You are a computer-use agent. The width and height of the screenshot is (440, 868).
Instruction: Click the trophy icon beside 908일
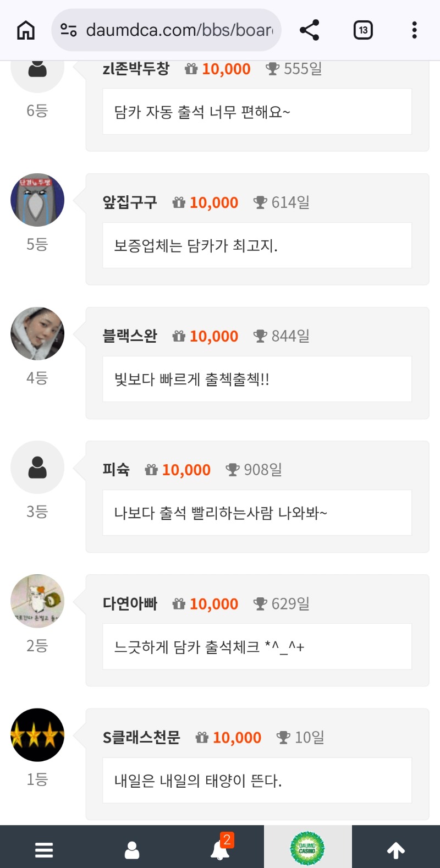233,470
